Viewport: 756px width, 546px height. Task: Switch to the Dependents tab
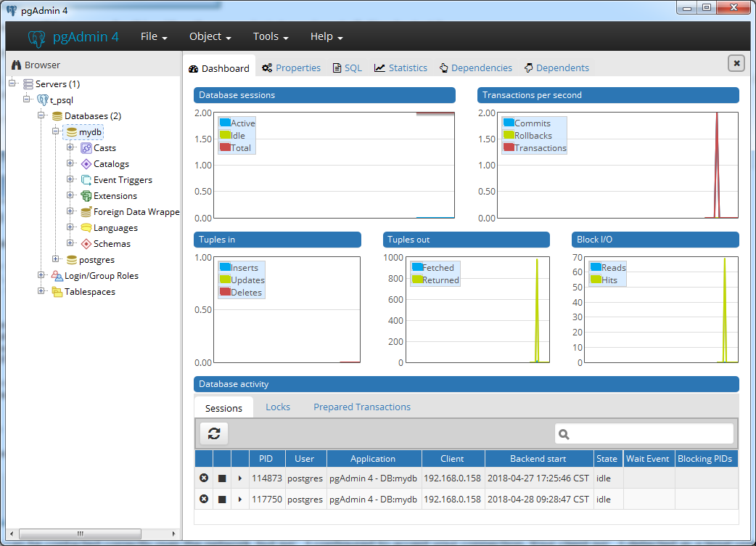[556, 68]
